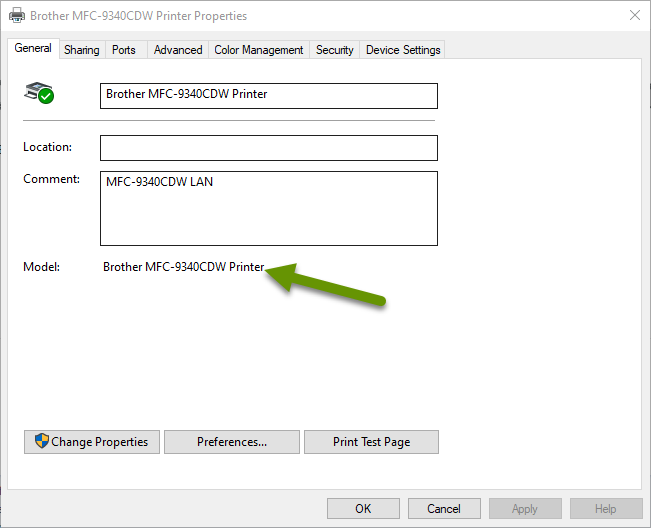
Task: Click the Cancel button
Action: [x=444, y=508]
